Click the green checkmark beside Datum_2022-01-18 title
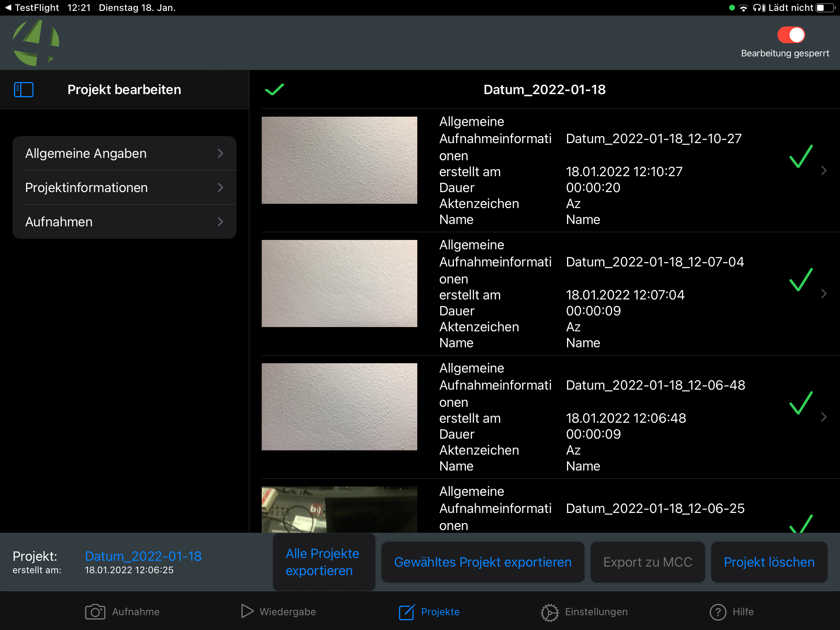840x630 pixels. (275, 89)
